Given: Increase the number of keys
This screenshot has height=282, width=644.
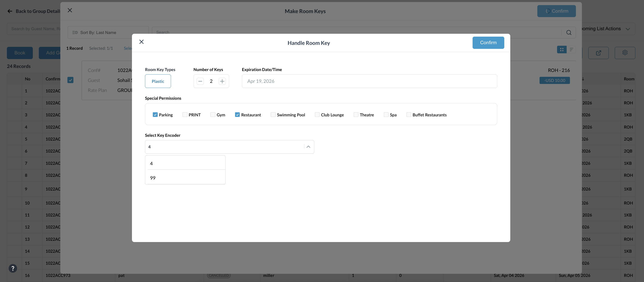Looking at the screenshot, I should 222,81.
